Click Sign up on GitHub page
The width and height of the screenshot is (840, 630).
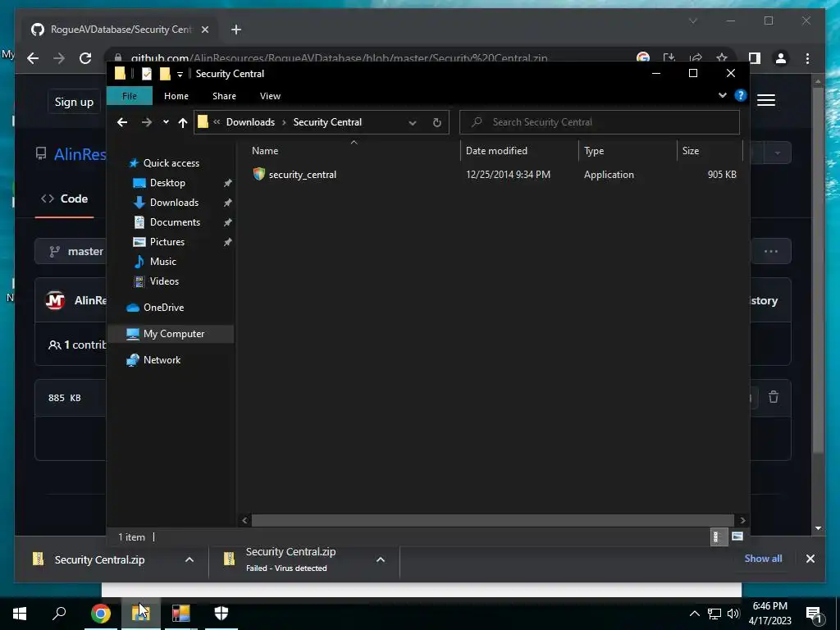click(74, 102)
